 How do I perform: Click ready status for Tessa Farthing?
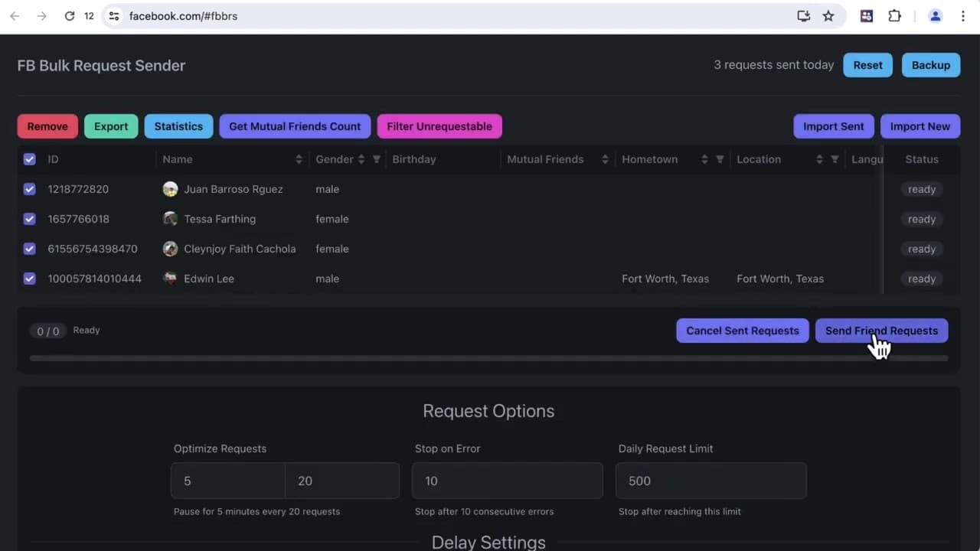point(922,219)
